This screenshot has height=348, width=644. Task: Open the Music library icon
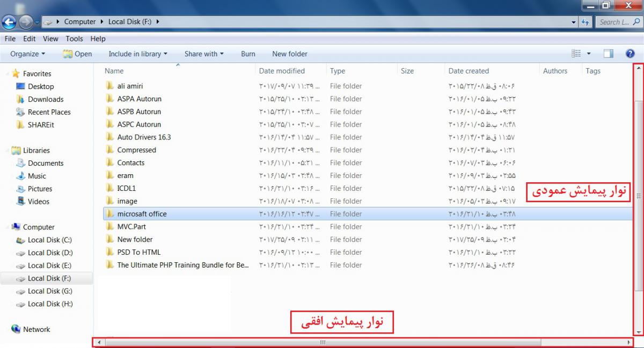coord(21,176)
